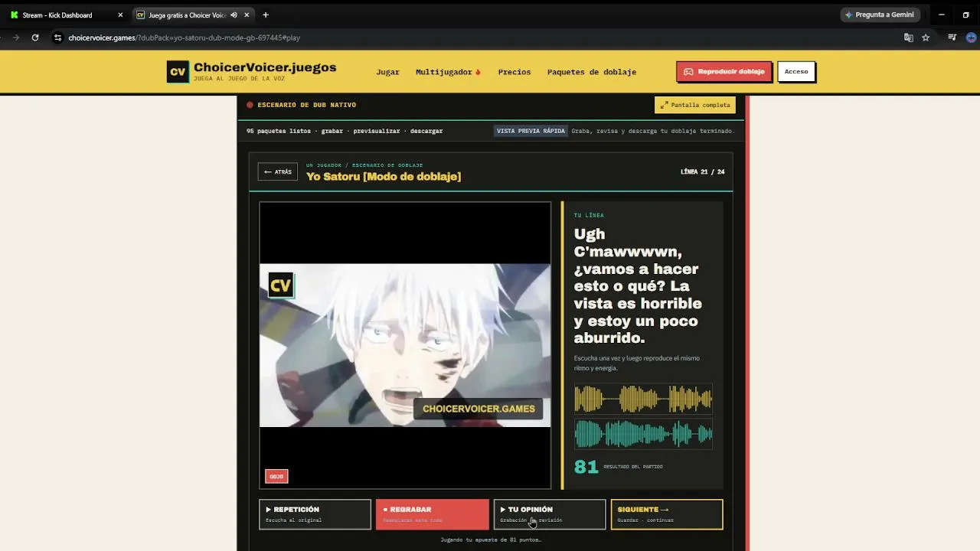Click the "Yo Satoru [Modo de doblaje]" title
Image resolution: width=980 pixels, height=551 pixels.
pyautogui.click(x=384, y=177)
